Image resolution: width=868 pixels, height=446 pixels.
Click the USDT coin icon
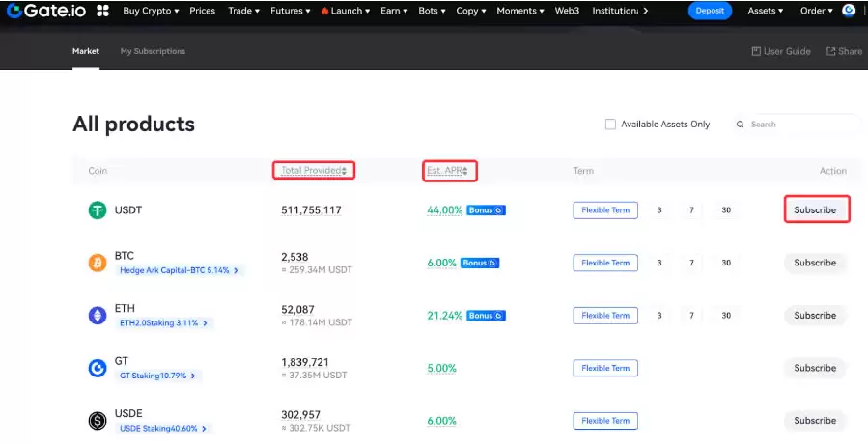pos(98,210)
